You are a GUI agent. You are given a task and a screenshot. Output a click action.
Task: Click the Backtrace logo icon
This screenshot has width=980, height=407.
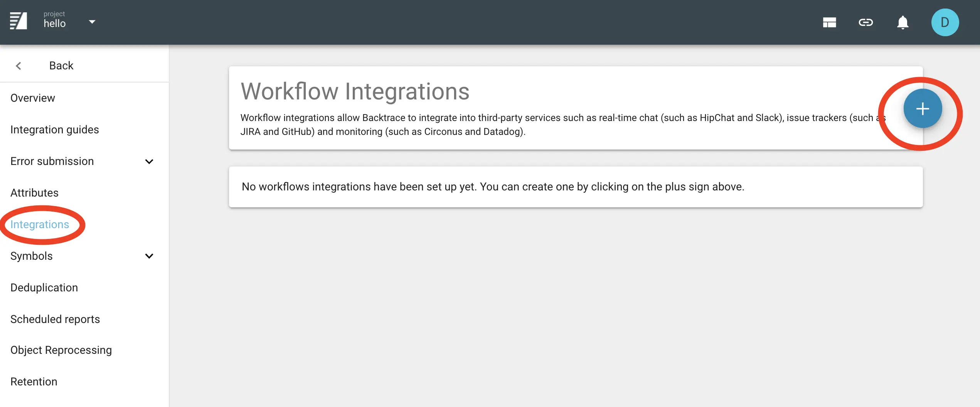(19, 21)
